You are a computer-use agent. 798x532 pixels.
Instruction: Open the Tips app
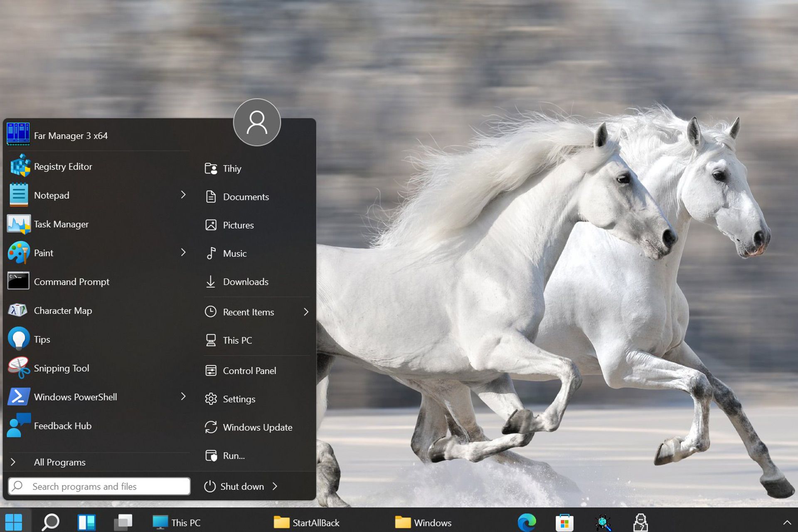(x=42, y=339)
